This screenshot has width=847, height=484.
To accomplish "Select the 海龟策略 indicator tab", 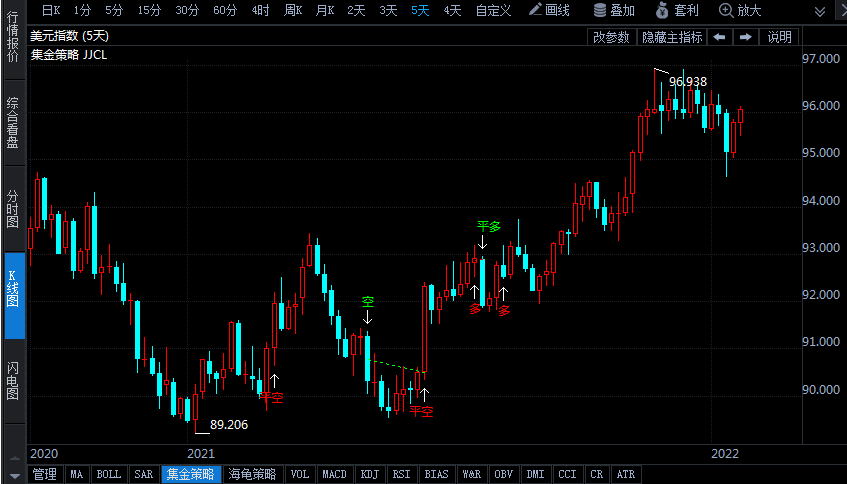I will [252, 474].
